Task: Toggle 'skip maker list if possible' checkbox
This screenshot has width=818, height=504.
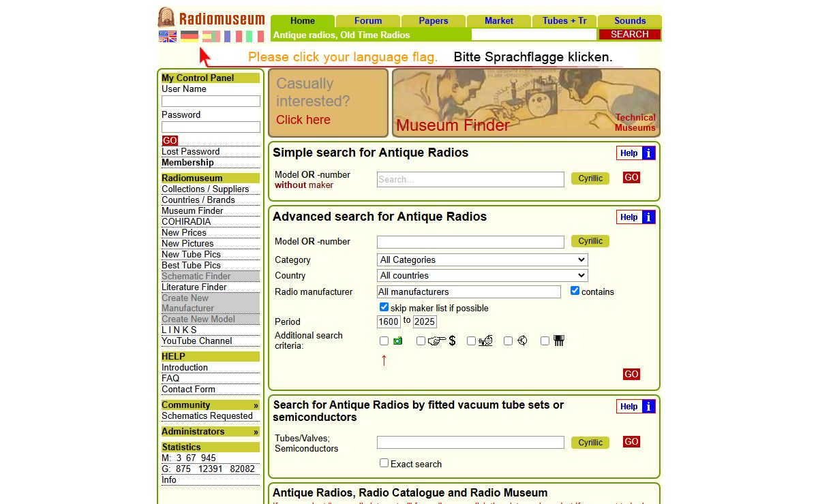Action: click(x=384, y=307)
